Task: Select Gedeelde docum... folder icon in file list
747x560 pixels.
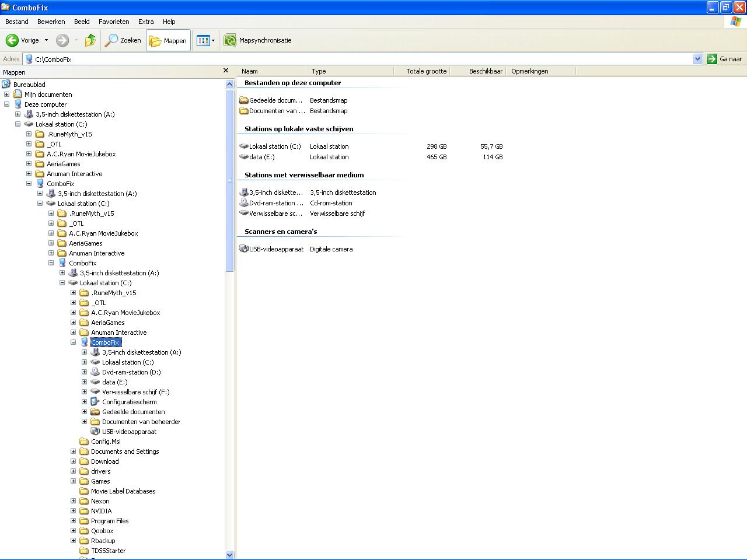Action: click(x=244, y=100)
